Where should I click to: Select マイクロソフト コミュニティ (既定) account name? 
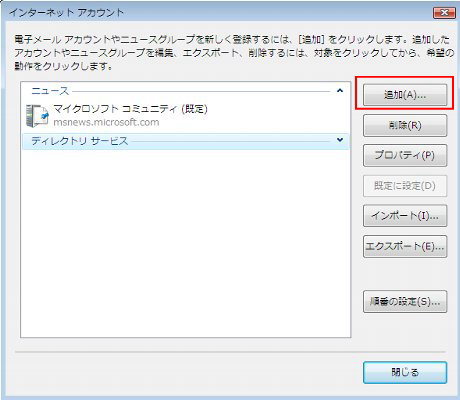tap(130, 109)
